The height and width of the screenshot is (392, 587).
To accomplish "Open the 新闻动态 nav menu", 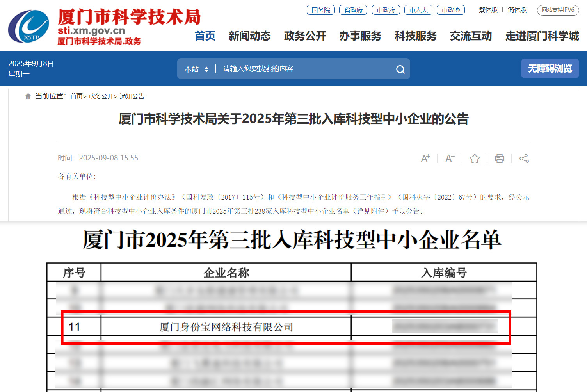I will coord(249,36).
